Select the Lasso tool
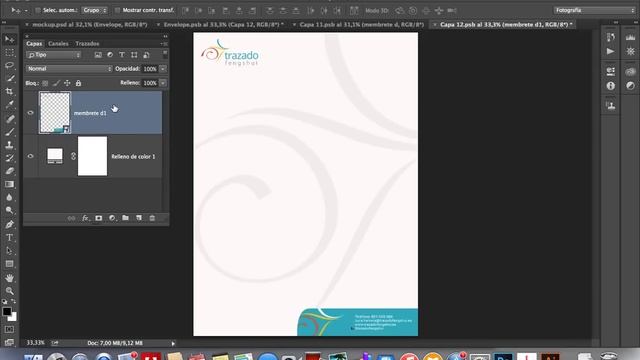Screen dimensions: 640x360 tap(9, 65)
